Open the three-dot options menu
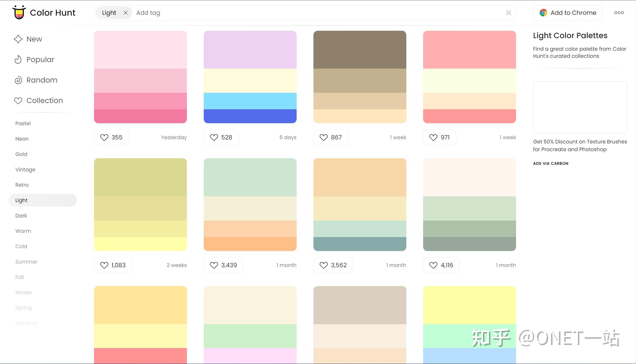 (619, 13)
